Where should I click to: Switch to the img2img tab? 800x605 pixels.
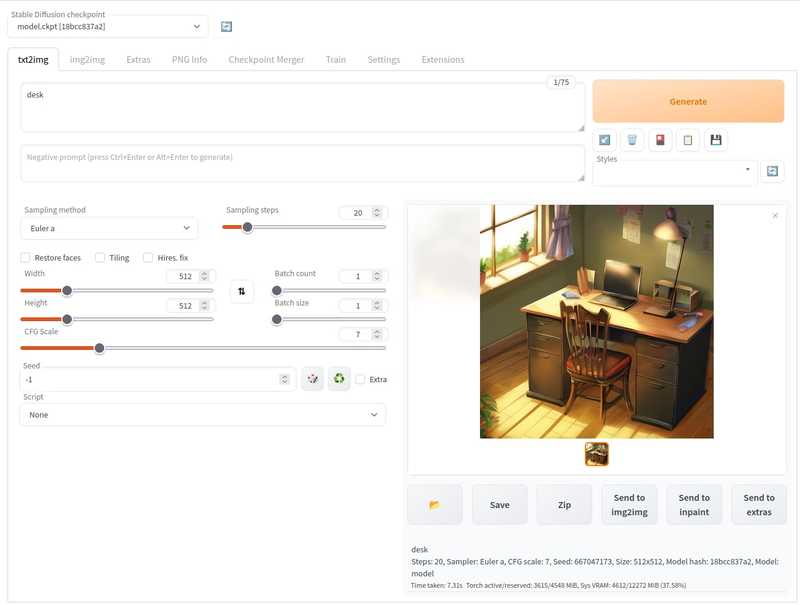pos(87,60)
